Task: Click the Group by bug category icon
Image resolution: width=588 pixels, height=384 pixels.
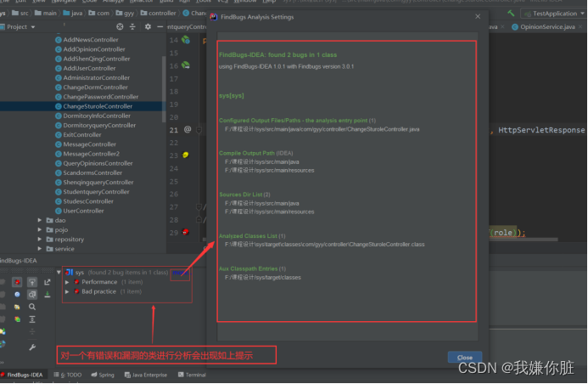Action: tap(17, 282)
